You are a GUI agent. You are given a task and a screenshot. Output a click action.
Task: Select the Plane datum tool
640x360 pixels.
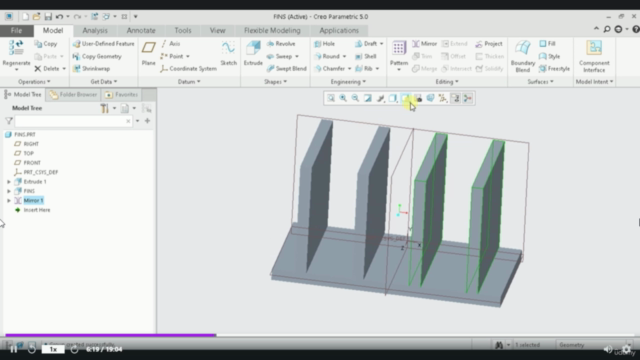pyautogui.click(x=149, y=53)
